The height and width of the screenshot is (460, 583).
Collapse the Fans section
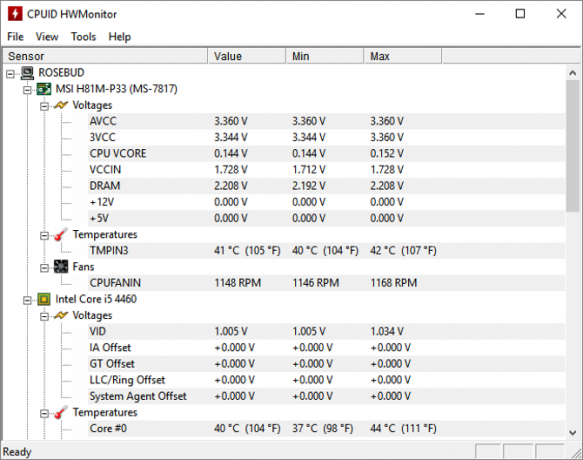(x=44, y=268)
